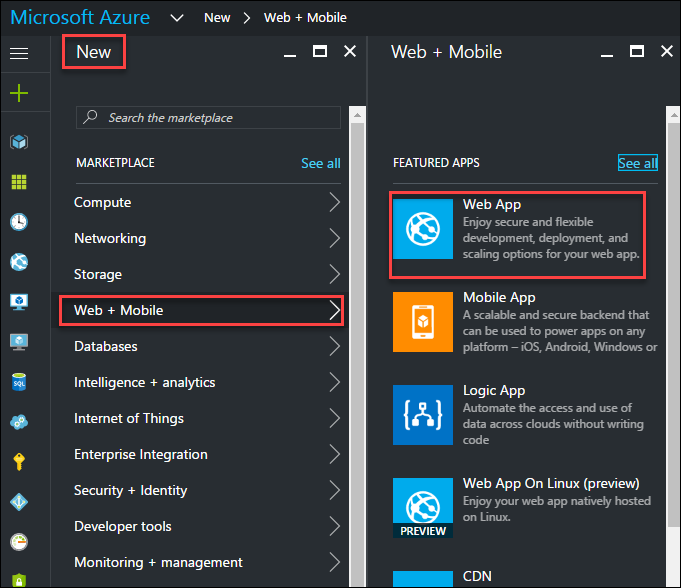The width and height of the screenshot is (681, 588).
Task: Open the Mobile App title link
Action: point(499,297)
